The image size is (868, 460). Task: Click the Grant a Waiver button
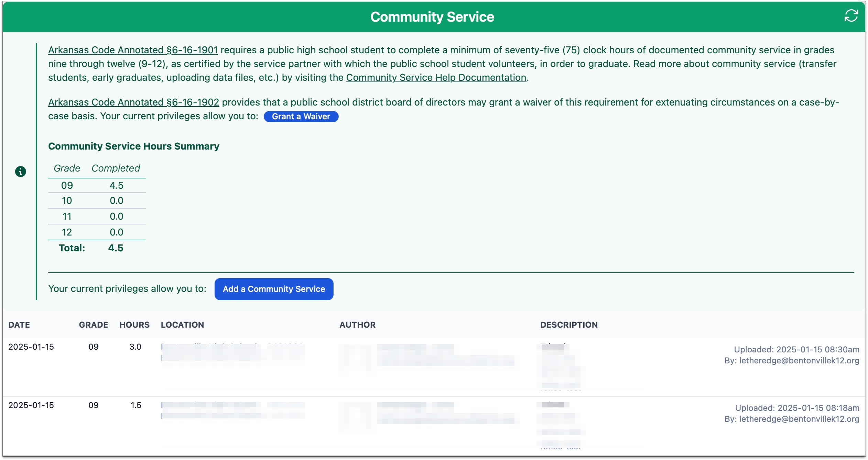[x=301, y=117]
